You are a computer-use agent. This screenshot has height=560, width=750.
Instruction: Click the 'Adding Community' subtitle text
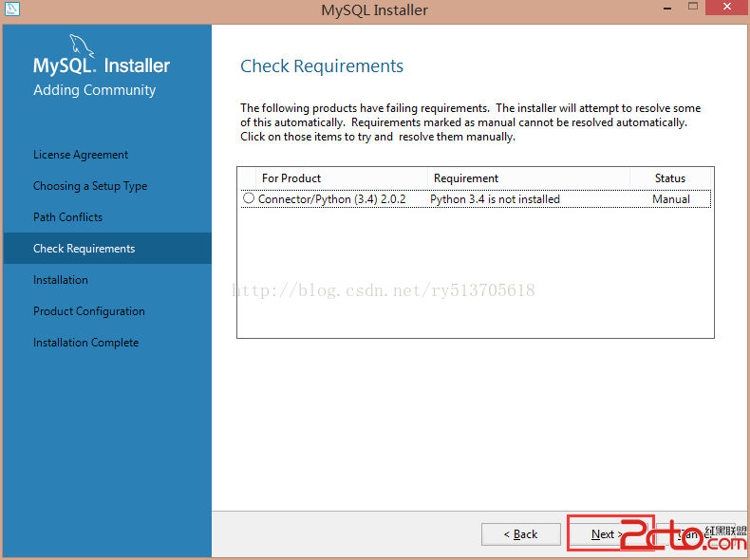pyautogui.click(x=94, y=90)
